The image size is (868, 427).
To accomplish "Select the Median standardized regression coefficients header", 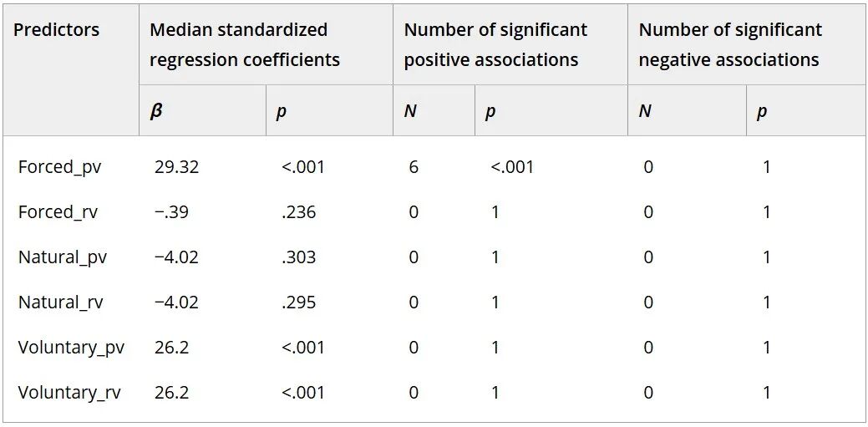I will point(245,44).
